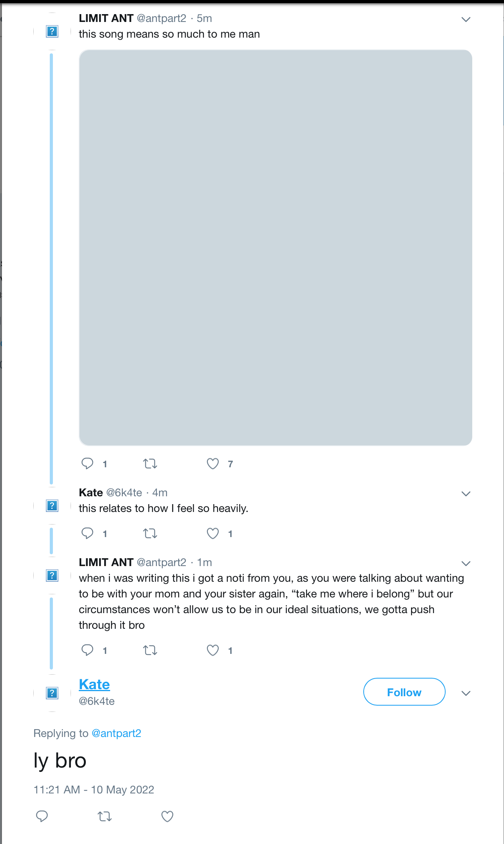Like Kate's 'relates to how I feel' tweet

[x=213, y=534]
